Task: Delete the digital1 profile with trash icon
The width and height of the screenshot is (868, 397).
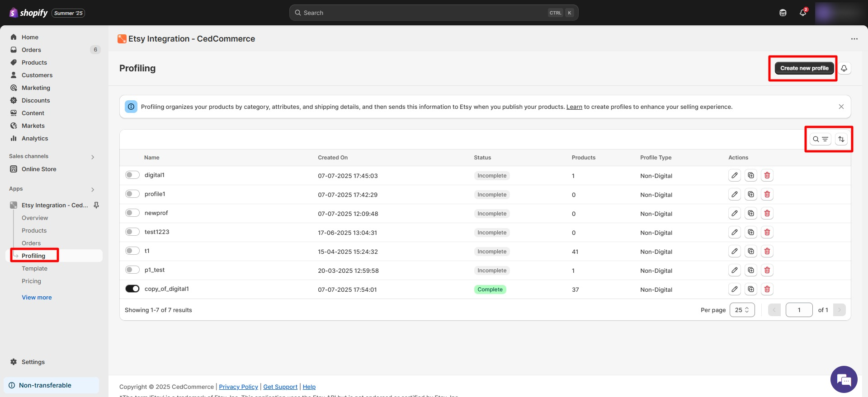Action: coord(767,175)
